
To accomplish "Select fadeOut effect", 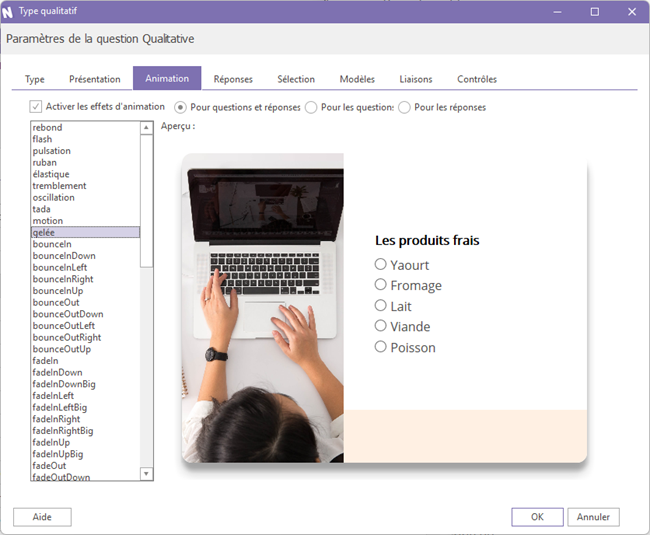I will pyautogui.click(x=86, y=465).
